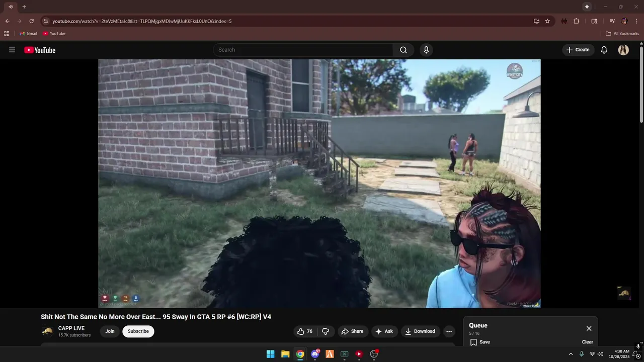Open taskbar volume control
The height and width of the screenshot is (362, 644).
click(600, 354)
